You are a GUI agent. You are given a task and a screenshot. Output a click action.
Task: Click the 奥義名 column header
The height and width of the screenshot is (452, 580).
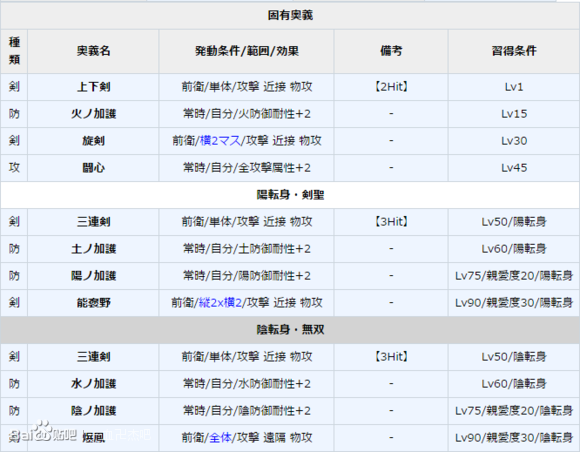coord(93,51)
